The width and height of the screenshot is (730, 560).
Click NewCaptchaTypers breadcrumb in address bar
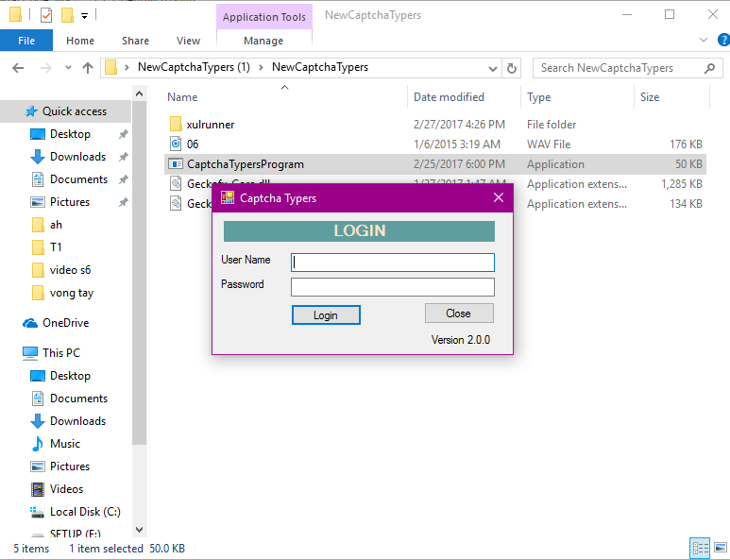[x=320, y=67]
